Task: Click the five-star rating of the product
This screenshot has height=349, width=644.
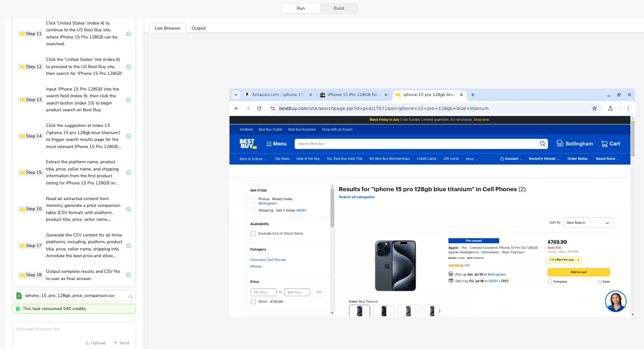Action: 456,265
